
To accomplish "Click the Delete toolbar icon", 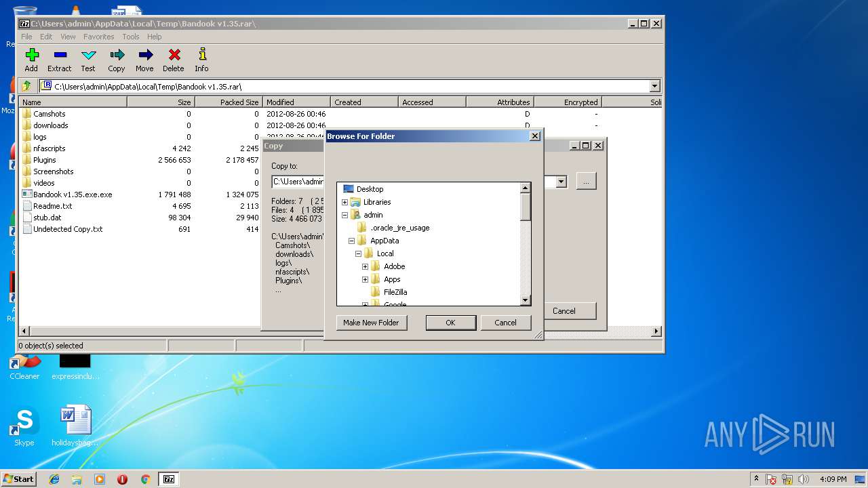I will pos(174,60).
